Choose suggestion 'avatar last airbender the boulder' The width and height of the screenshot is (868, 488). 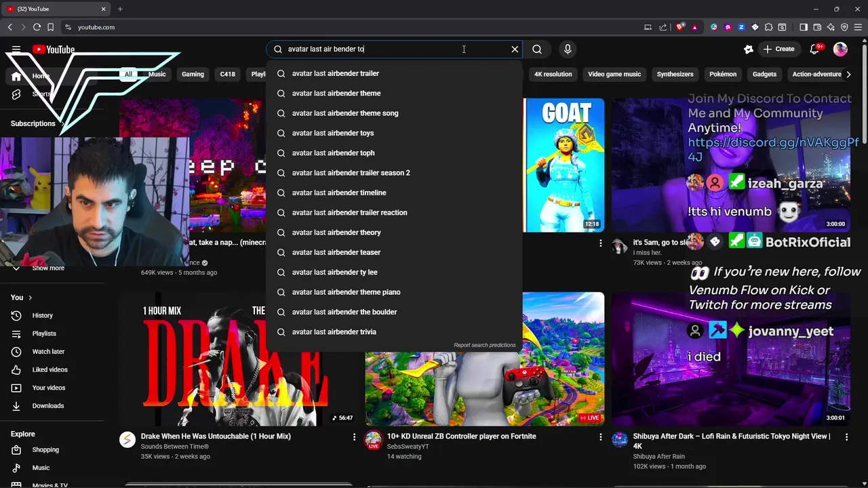tap(394, 312)
